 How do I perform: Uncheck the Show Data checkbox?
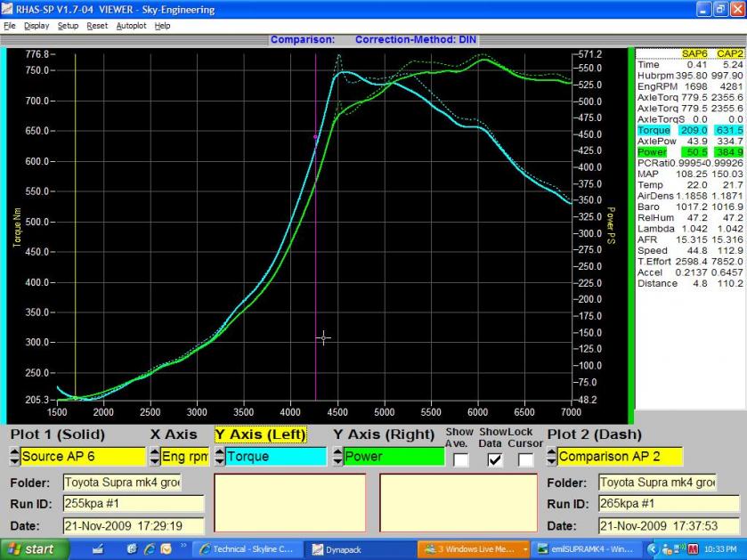(x=494, y=460)
